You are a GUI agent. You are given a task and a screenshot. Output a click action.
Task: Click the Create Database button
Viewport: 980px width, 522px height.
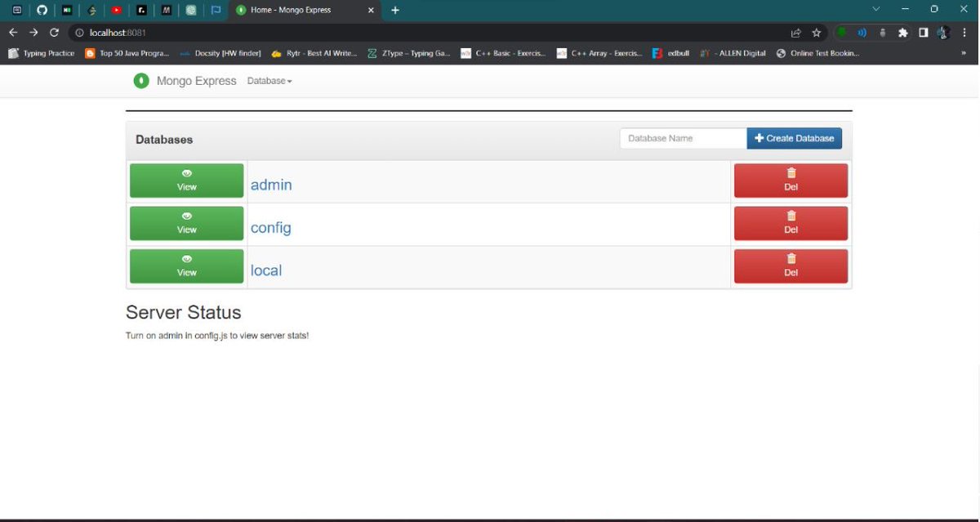point(795,138)
